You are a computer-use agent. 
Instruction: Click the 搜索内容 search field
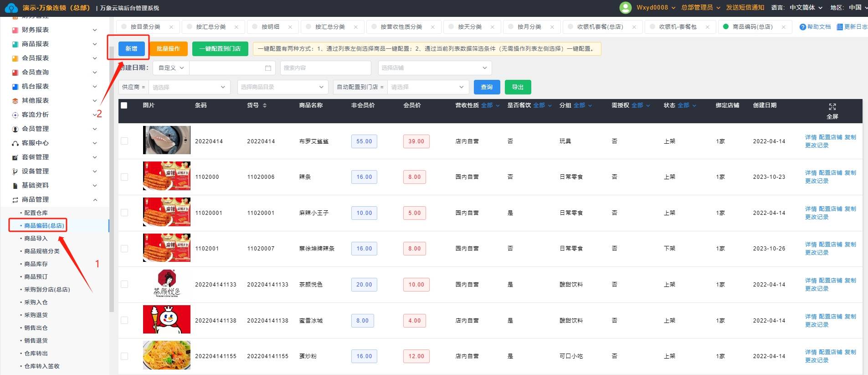[x=325, y=68]
